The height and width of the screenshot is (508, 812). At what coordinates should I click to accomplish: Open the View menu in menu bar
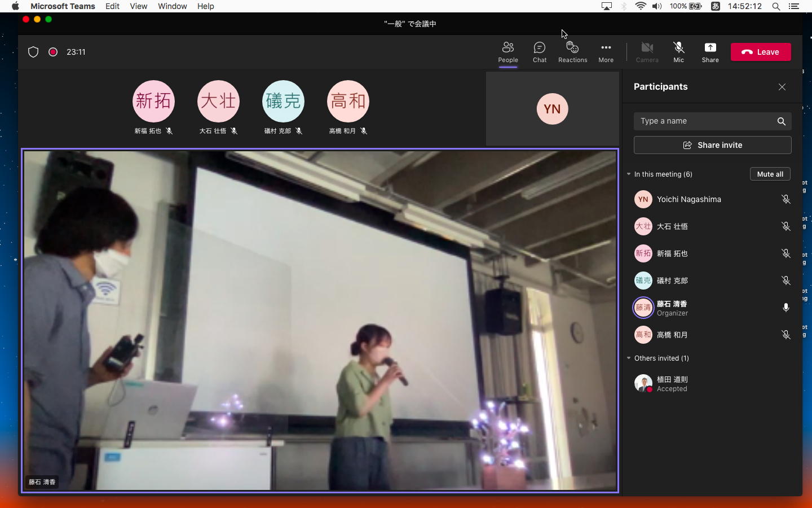(138, 6)
